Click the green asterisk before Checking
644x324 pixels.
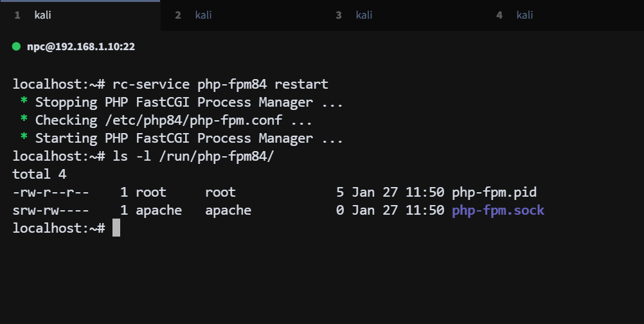click(x=24, y=120)
